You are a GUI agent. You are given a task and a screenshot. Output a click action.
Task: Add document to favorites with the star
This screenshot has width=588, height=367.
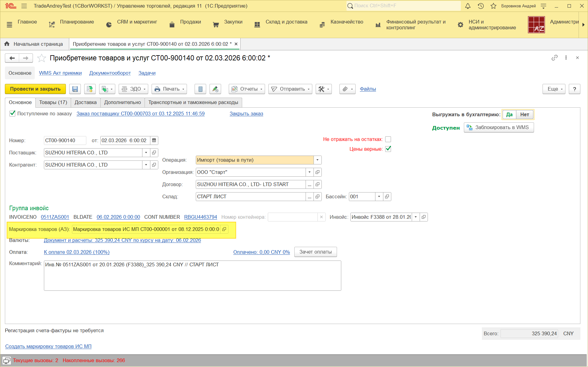(41, 58)
